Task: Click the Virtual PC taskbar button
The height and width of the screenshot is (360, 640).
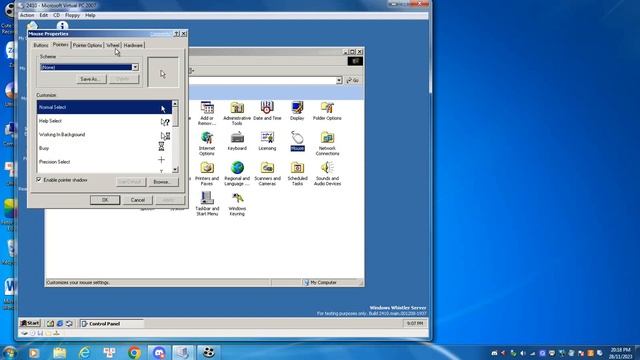Action: pos(183,352)
